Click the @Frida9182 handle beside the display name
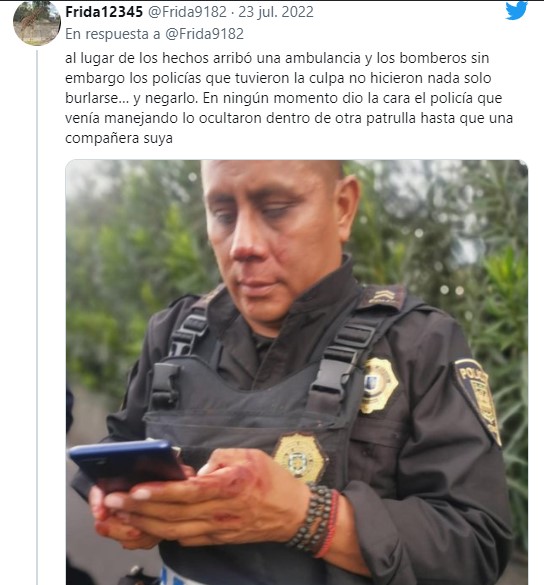 point(187,12)
